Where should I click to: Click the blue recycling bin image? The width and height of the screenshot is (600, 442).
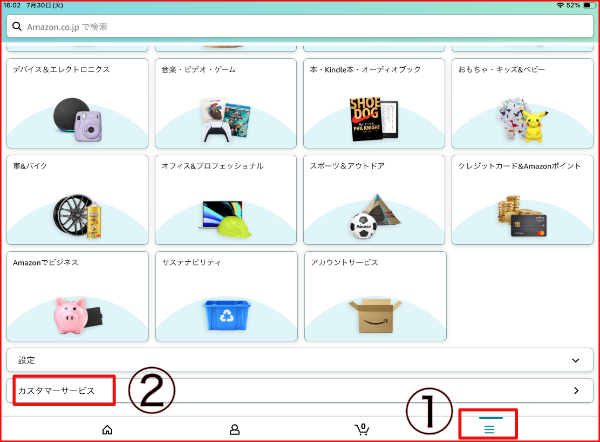pos(227,315)
